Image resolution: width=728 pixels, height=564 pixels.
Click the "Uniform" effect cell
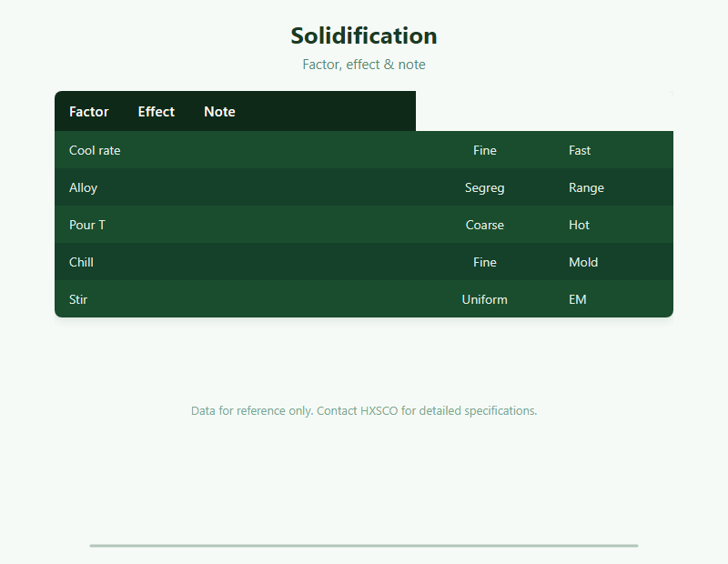tap(485, 299)
